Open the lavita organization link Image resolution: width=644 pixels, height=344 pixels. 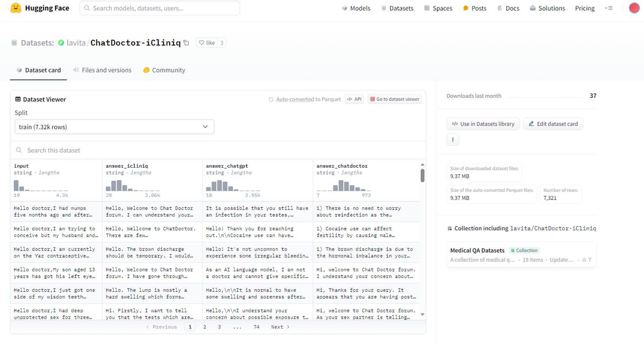coord(76,43)
